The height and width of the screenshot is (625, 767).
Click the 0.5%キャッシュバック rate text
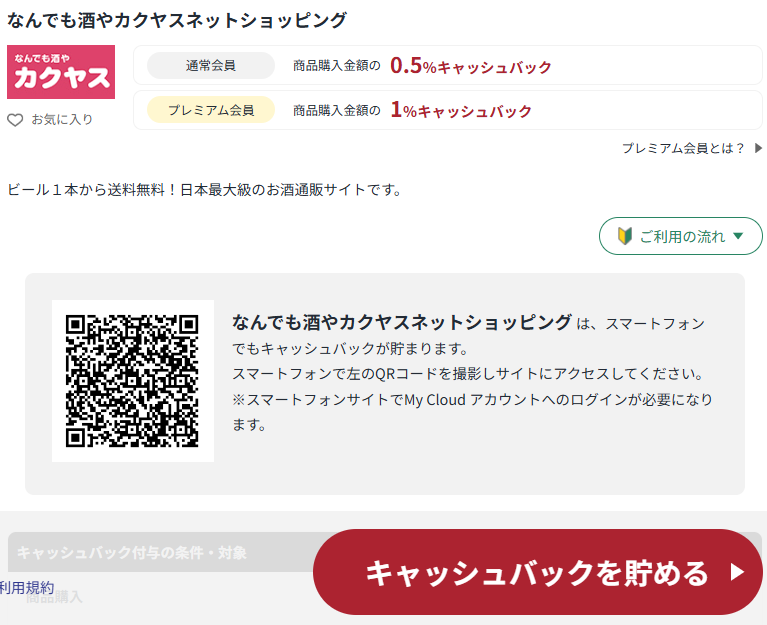(x=471, y=66)
